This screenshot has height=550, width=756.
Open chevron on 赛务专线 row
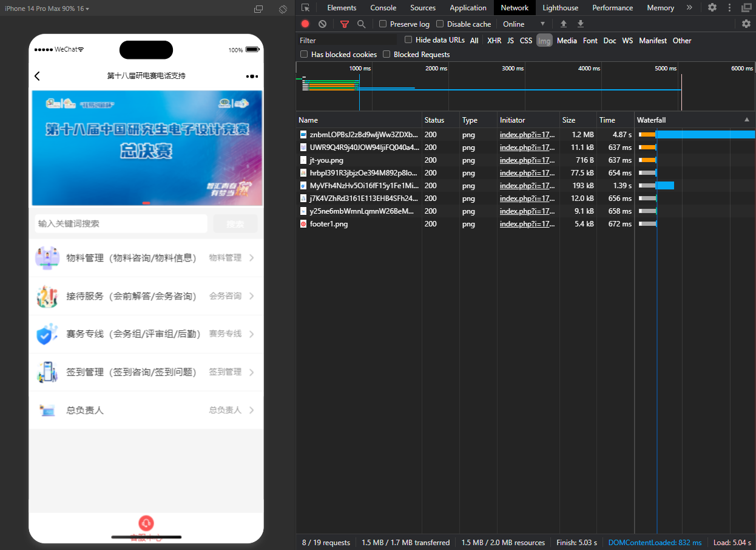[x=251, y=334]
